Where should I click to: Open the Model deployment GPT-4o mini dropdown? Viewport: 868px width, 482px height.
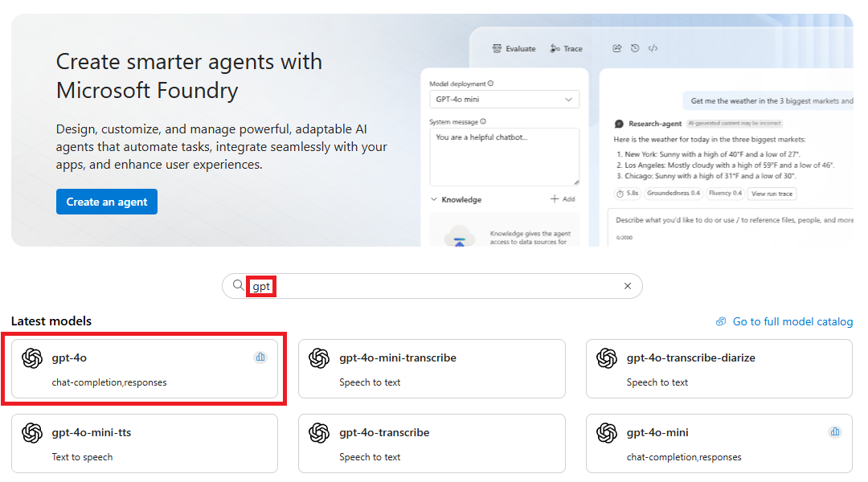[504, 100]
